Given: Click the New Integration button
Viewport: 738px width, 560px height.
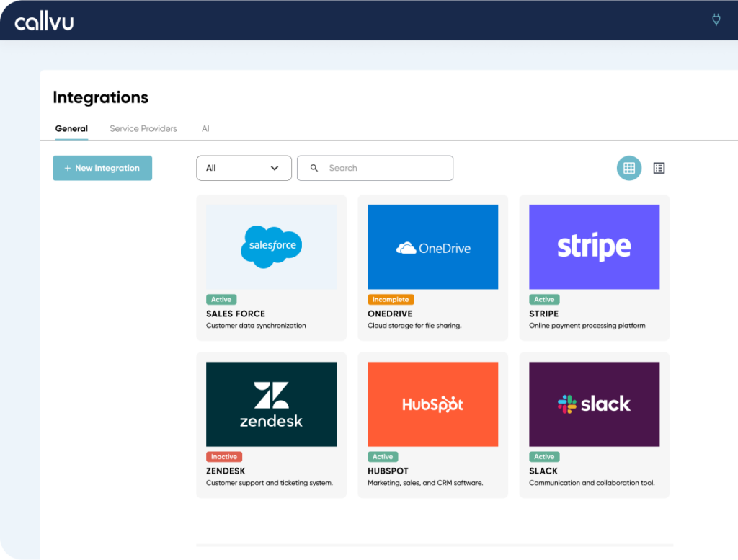Looking at the screenshot, I should pyautogui.click(x=102, y=168).
